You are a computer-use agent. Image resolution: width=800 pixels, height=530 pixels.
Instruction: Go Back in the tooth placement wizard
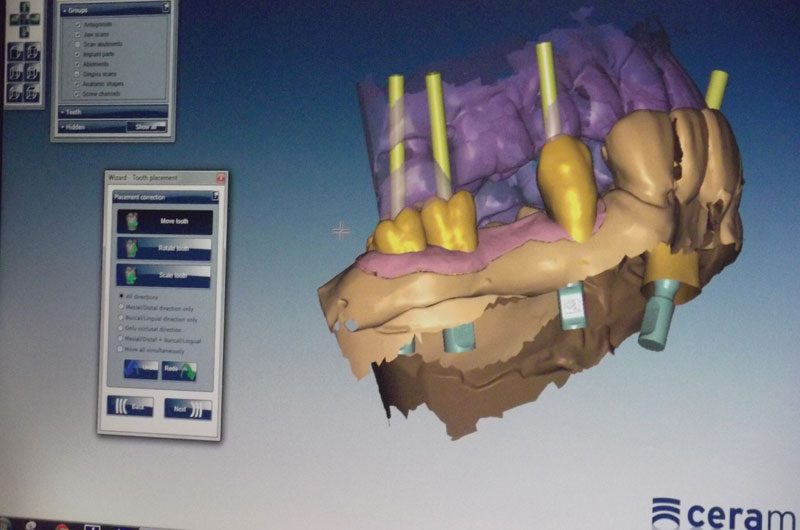tap(130, 407)
